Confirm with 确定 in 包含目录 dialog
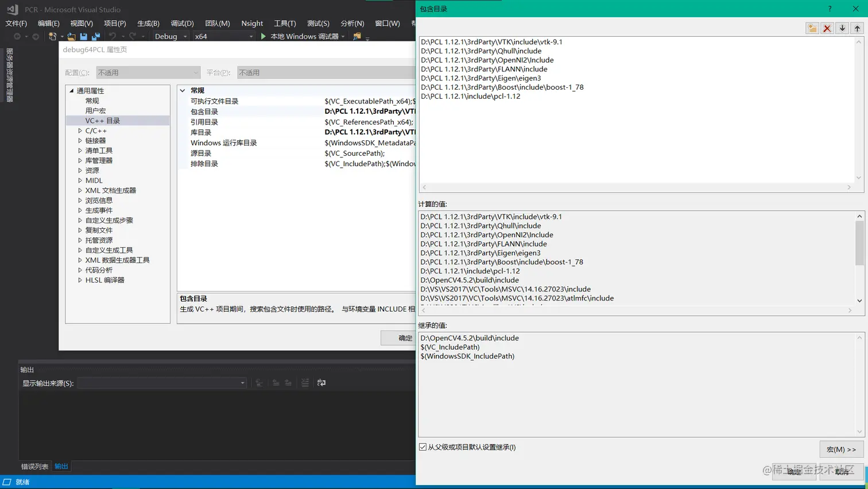 click(x=794, y=472)
